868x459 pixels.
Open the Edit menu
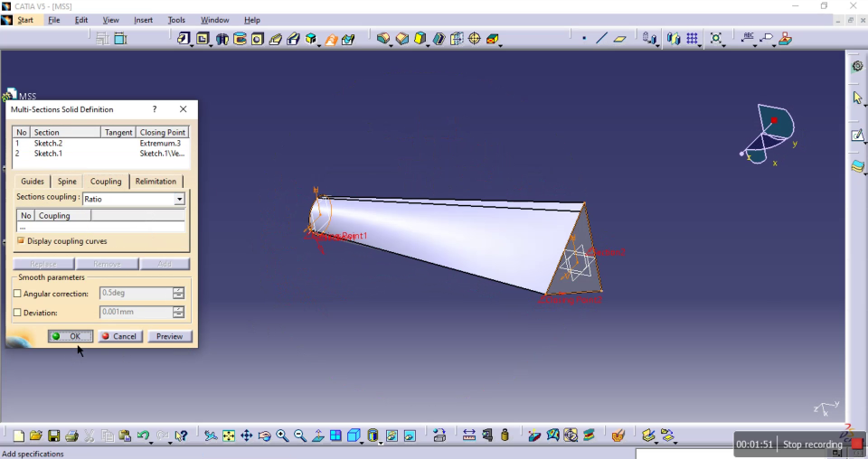81,20
